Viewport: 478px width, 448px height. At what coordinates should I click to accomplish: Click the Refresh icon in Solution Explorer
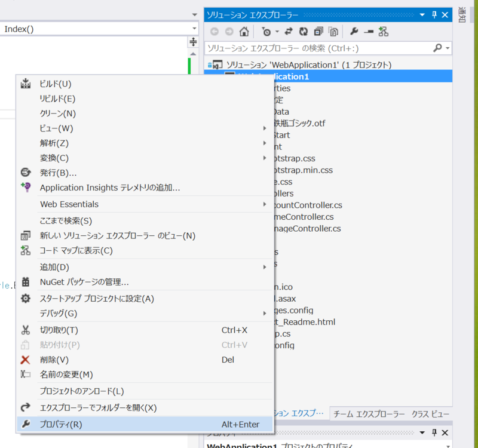click(x=304, y=32)
